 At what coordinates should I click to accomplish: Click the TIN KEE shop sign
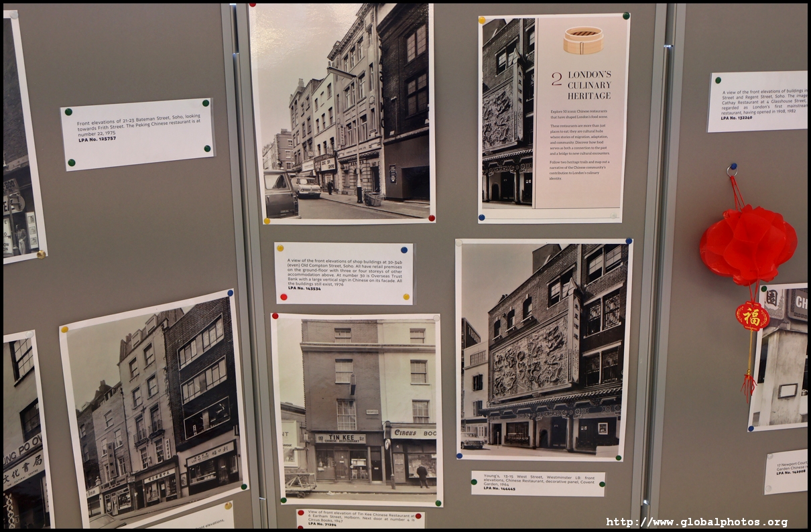(x=340, y=438)
